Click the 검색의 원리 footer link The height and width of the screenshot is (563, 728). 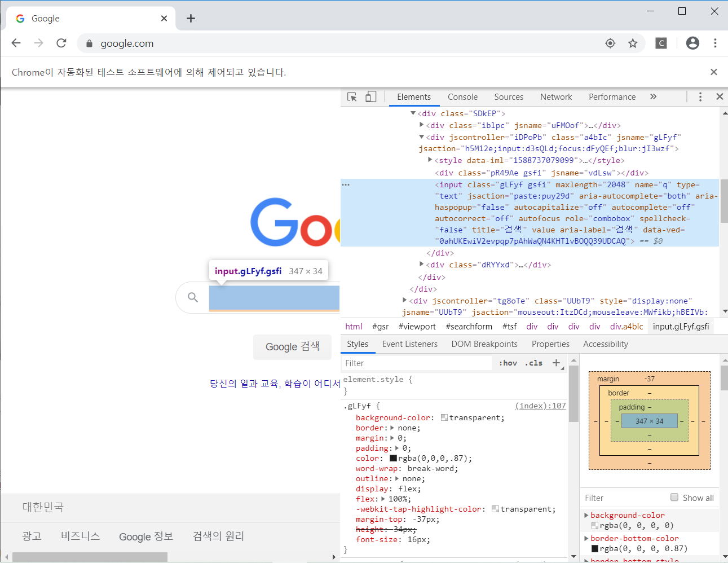coord(218,536)
